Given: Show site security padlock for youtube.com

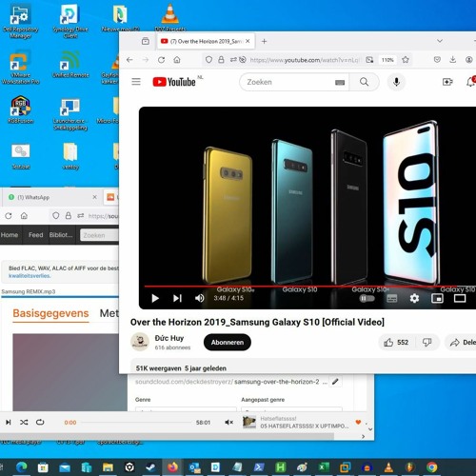Looking at the screenshot, I should click(221, 60).
